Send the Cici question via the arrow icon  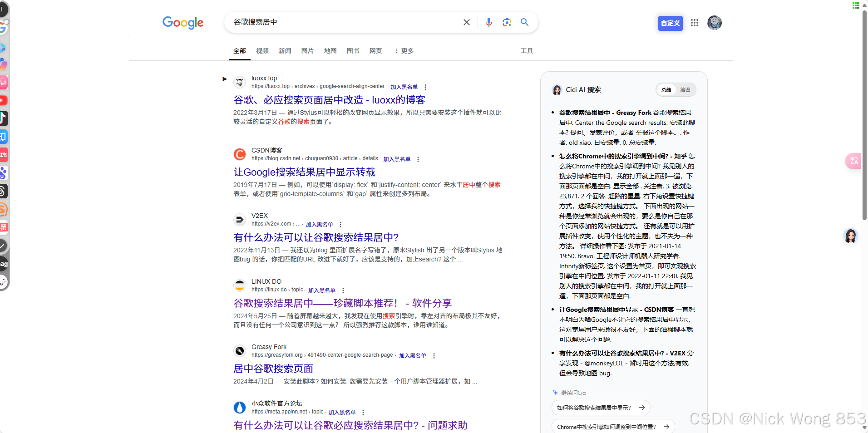coord(643,408)
